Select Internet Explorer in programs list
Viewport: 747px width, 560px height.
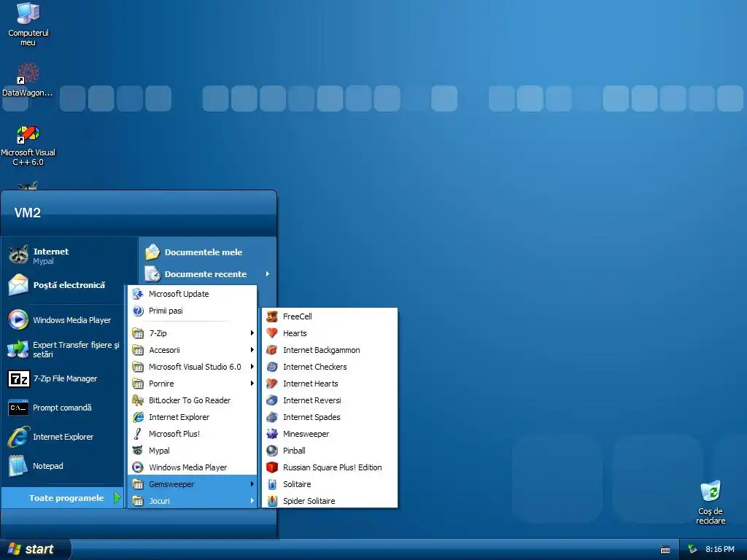click(x=193, y=417)
